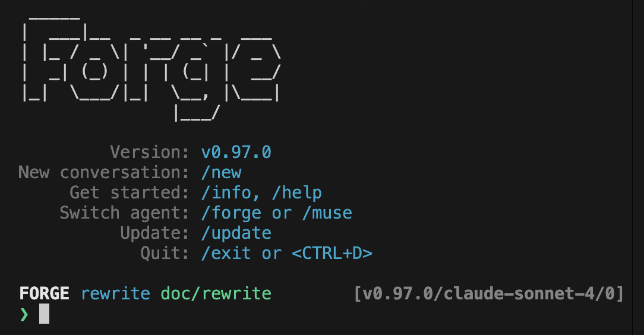Click the v0.97.0 version number in blue

pyautogui.click(x=236, y=152)
